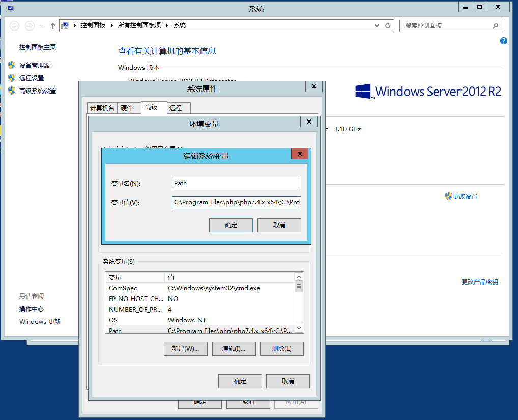The width and height of the screenshot is (518, 420).
Task: Click the search magnifier icon
Action: pyautogui.click(x=495, y=26)
